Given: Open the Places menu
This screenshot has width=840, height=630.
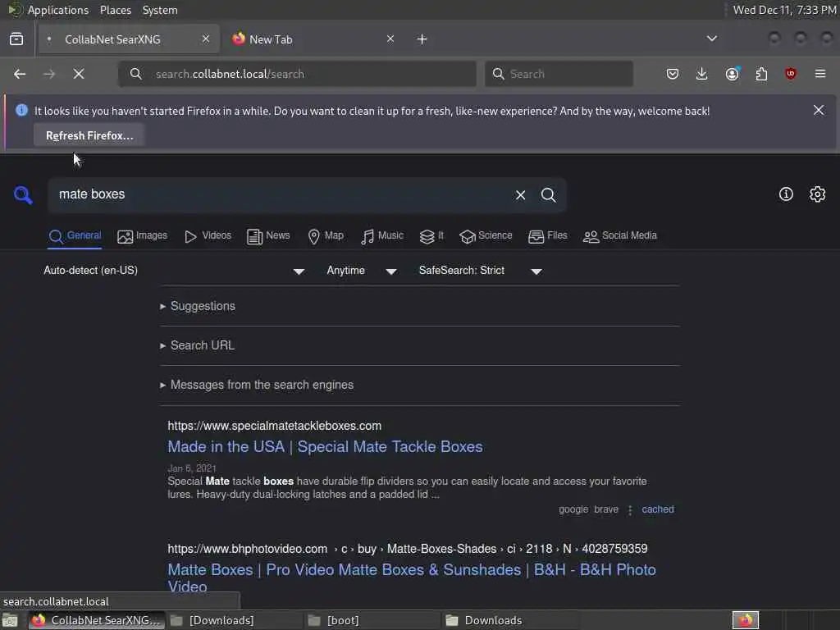Looking at the screenshot, I should coord(116,10).
